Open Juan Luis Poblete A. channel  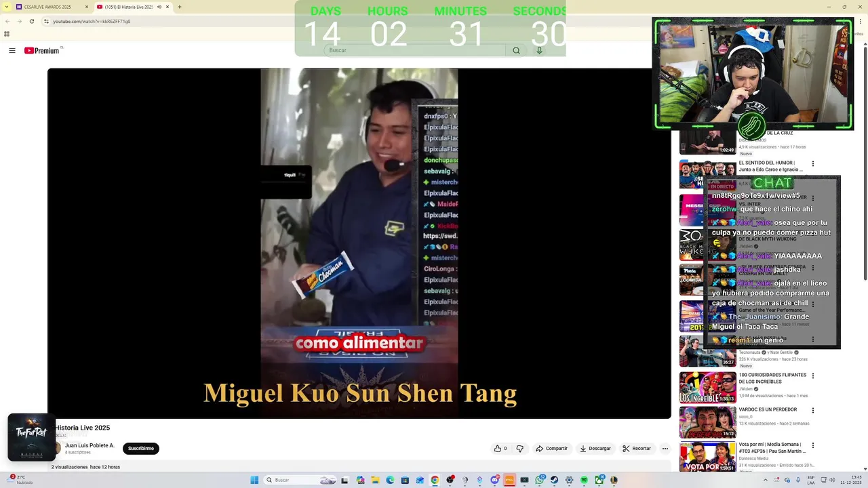(x=90, y=445)
